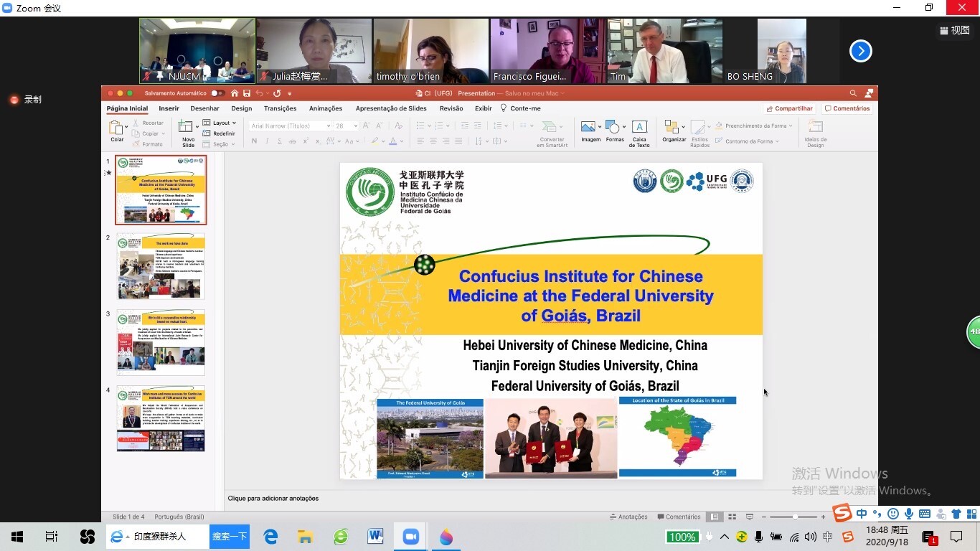The width and height of the screenshot is (980, 551).
Task: Toggle italic formatting button
Action: pyautogui.click(x=267, y=141)
